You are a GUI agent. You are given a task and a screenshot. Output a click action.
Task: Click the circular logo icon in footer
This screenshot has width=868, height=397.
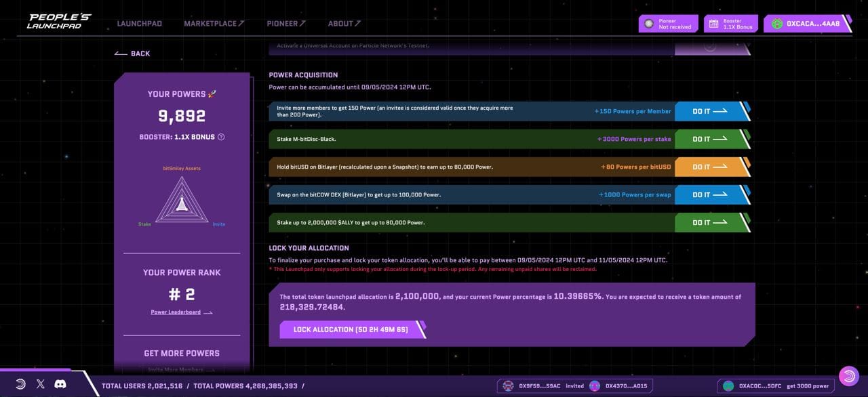click(x=20, y=384)
